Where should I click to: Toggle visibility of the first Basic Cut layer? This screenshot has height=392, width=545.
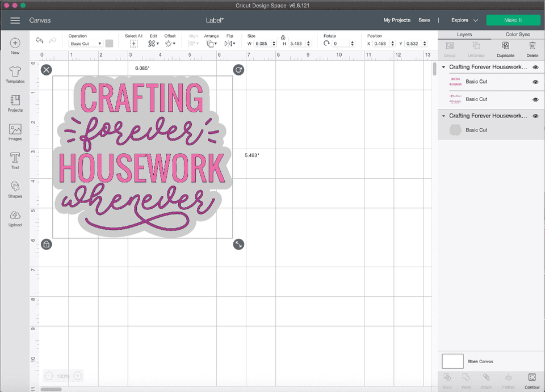coord(534,82)
